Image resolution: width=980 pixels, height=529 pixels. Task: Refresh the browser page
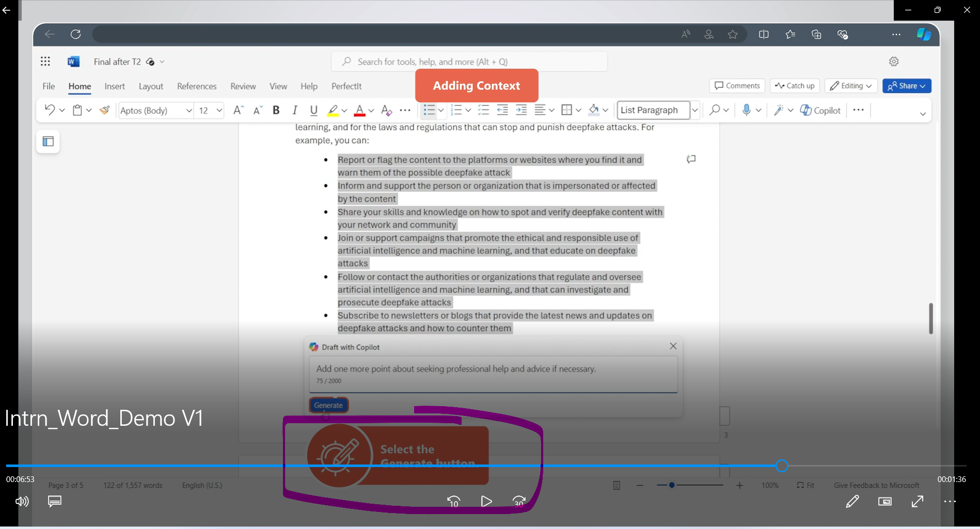tap(76, 34)
